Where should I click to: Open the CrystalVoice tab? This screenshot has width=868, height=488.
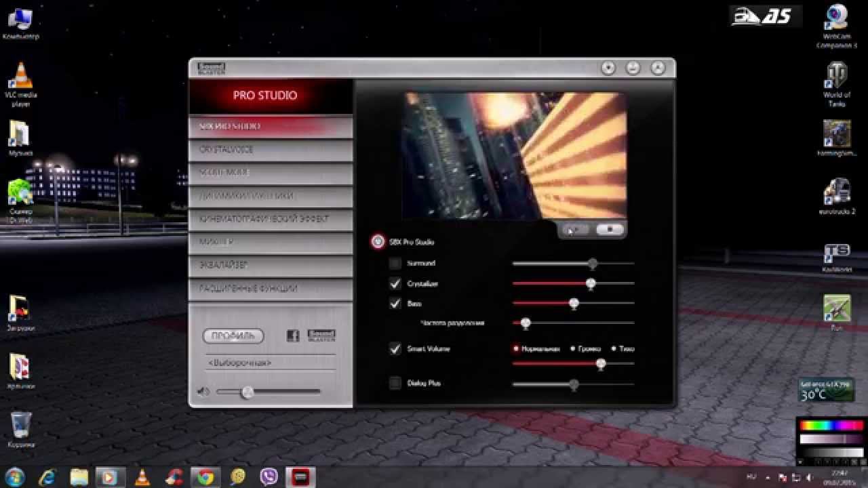pos(271,149)
